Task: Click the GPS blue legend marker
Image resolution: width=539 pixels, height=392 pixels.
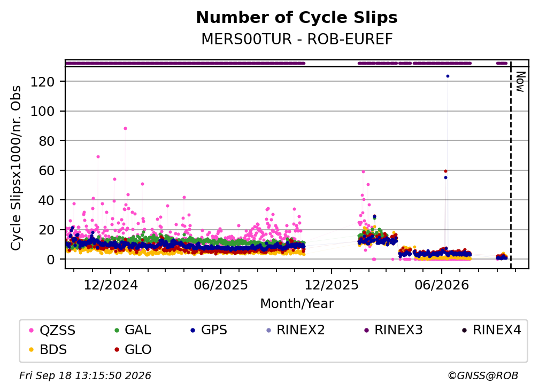Action: [x=193, y=330]
